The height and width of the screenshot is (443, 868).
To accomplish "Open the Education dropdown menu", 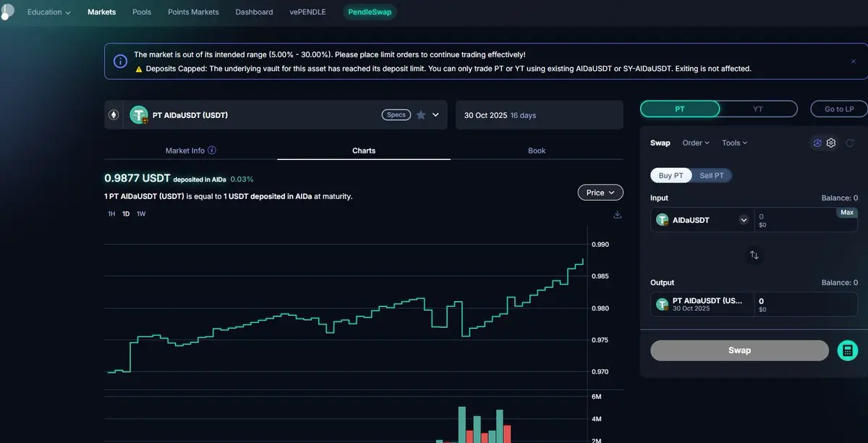I will pos(48,12).
